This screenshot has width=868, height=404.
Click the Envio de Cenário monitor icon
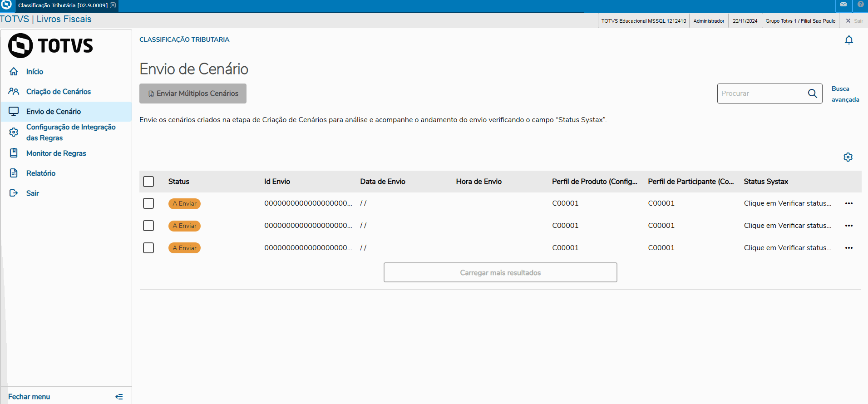14,112
